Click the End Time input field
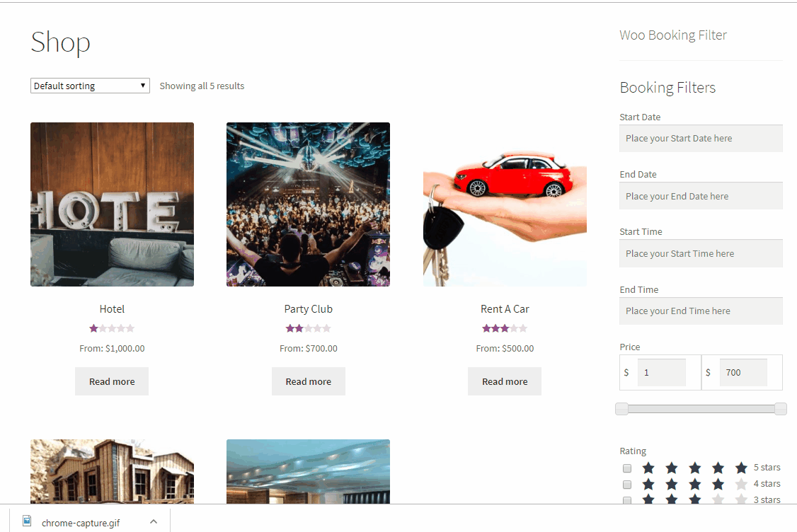 tap(701, 311)
